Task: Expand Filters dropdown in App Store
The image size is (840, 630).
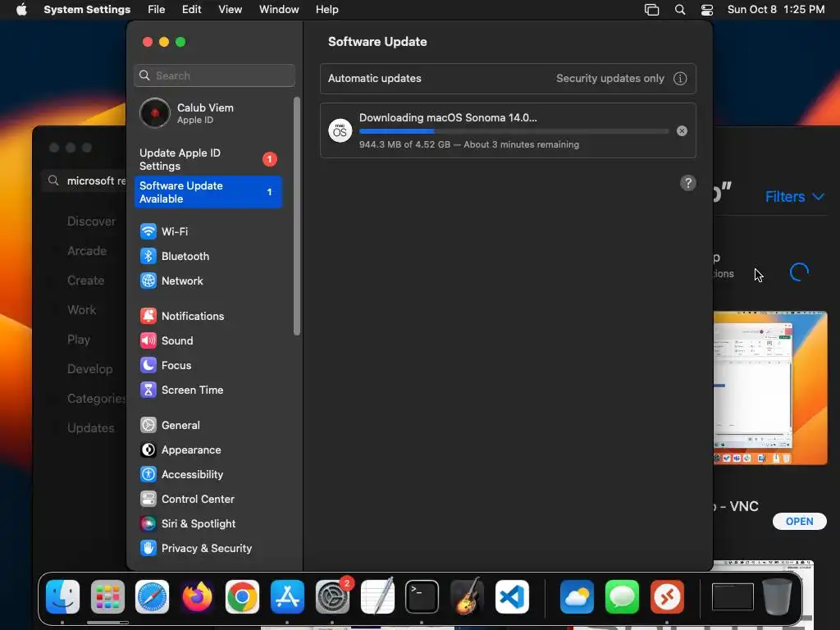Action: [x=794, y=197]
